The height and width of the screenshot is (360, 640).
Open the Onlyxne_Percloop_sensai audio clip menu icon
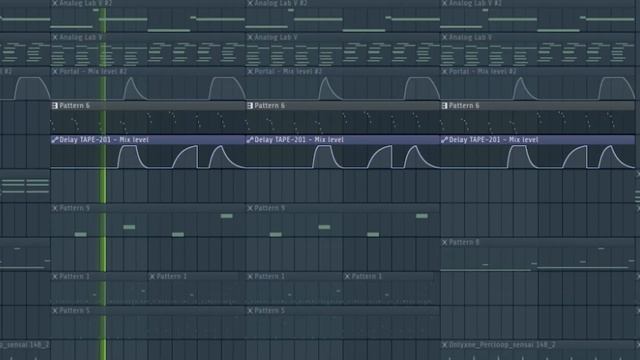[444, 345]
